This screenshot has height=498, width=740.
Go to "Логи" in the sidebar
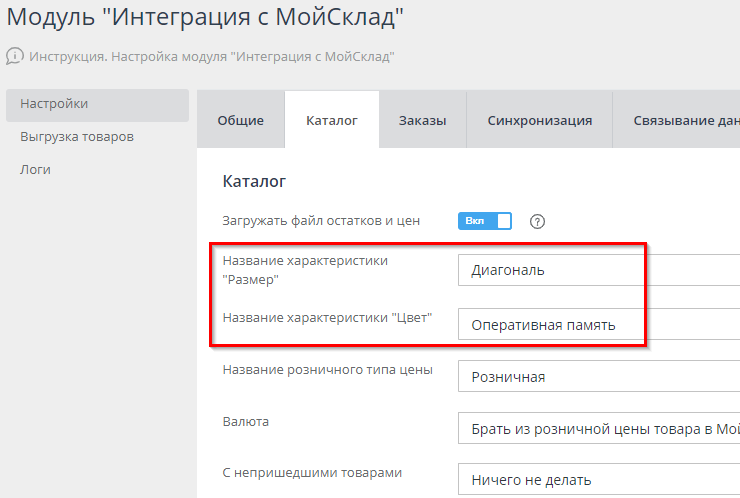[36, 169]
